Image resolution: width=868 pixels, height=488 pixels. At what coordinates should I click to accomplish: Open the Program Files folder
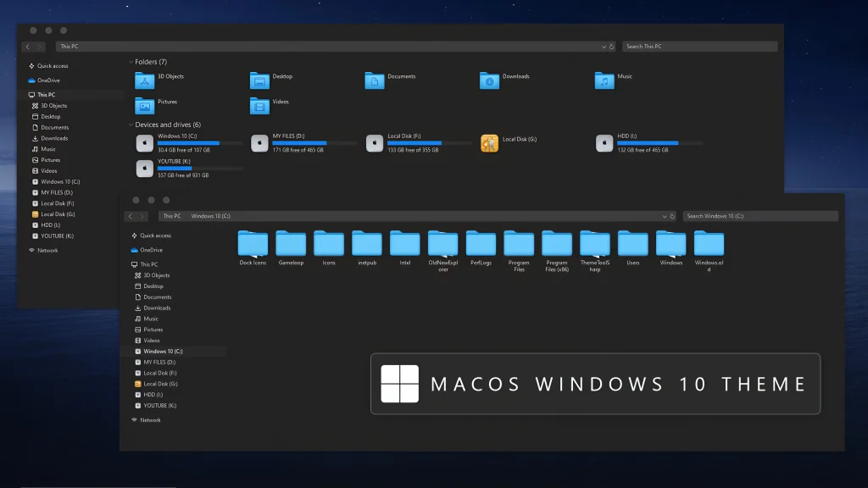pyautogui.click(x=519, y=244)
